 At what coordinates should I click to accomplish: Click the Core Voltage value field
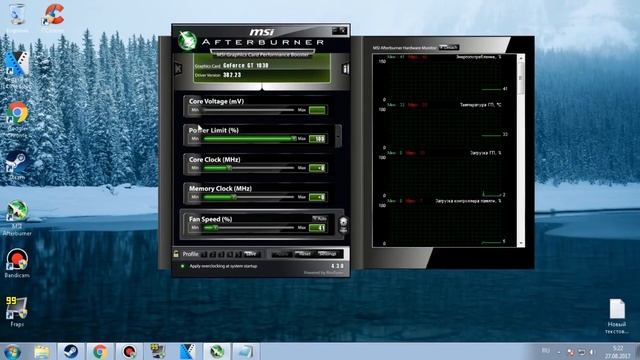[x=318, y=110]
